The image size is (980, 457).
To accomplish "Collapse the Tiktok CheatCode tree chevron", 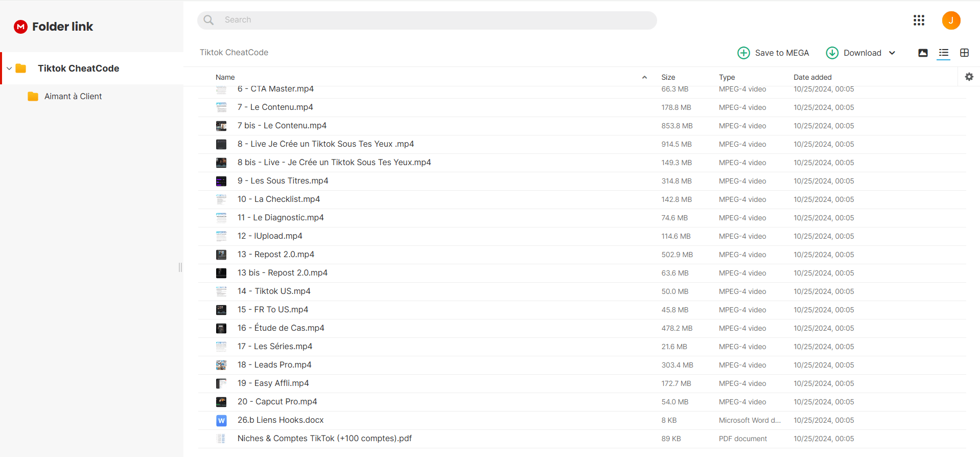I will tap(9, 68).
